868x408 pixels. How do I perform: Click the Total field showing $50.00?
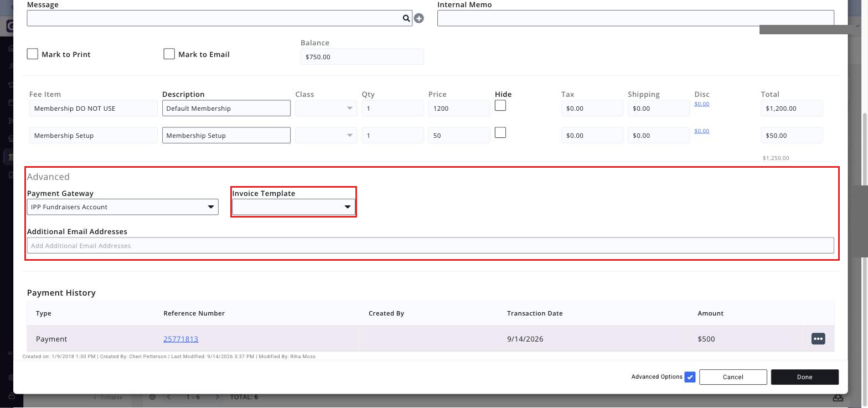click(792, 135)
